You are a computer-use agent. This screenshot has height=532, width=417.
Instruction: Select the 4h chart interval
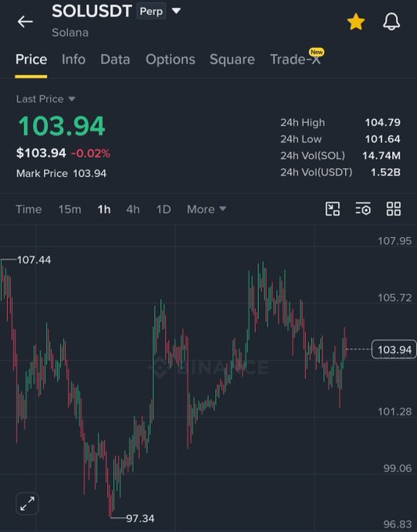coord(133,210)
